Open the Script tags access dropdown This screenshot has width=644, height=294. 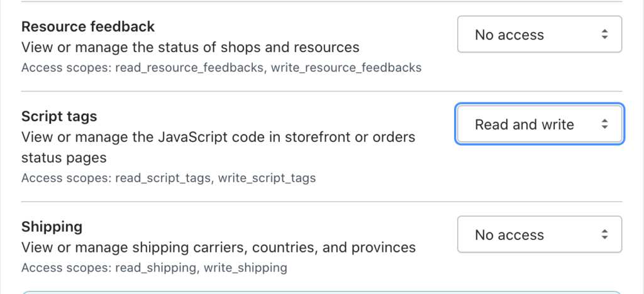[x=539, y=124]
